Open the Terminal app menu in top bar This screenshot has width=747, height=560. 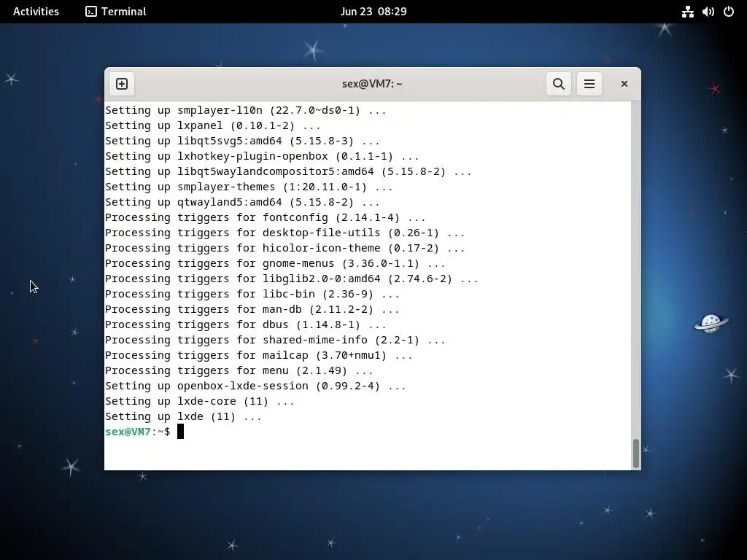pos(116,12)
